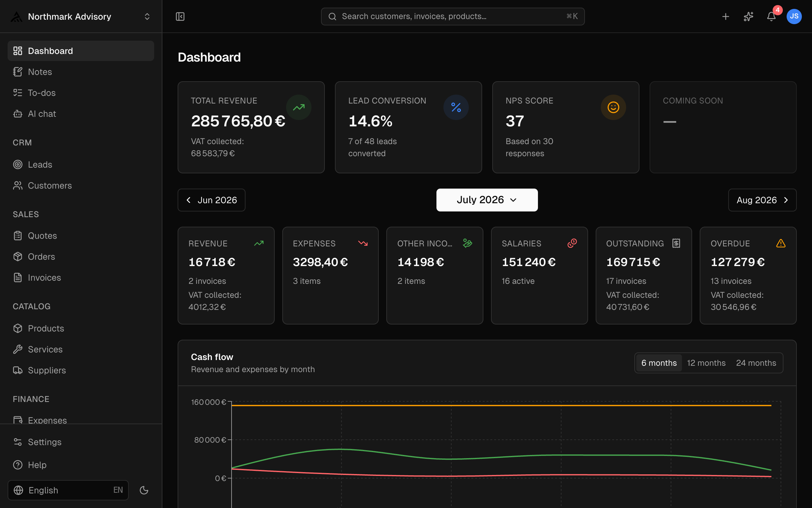Click the Lead Conversion percent icon

click(456, 108)
